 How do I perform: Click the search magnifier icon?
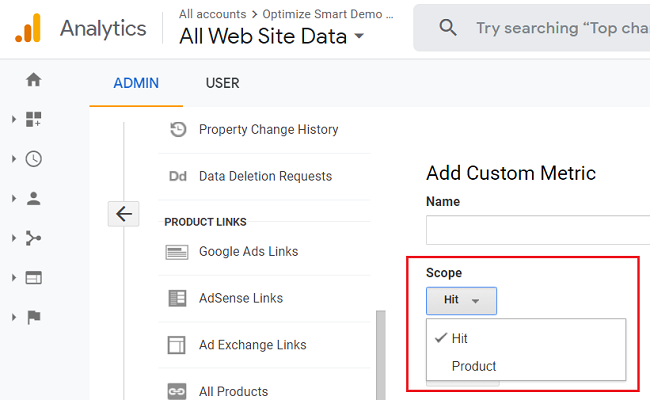click(448, 28)
